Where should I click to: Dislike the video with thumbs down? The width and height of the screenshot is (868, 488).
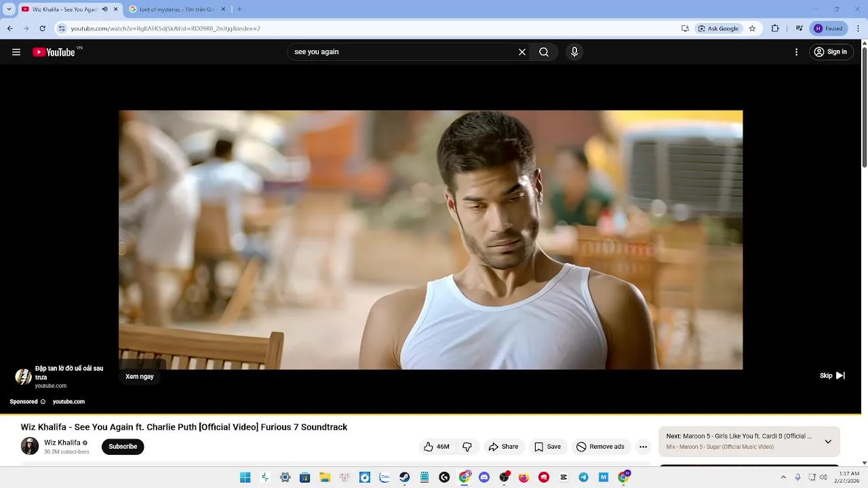(x=467, y=447)
